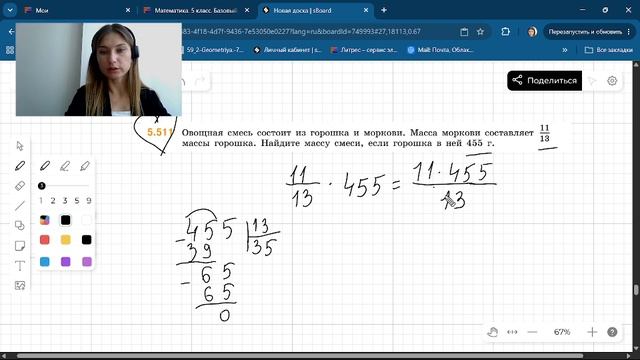Viewport: 640px width, 360px height.
Task: Zoom in with plus button
Action: [x=592, y=332]
